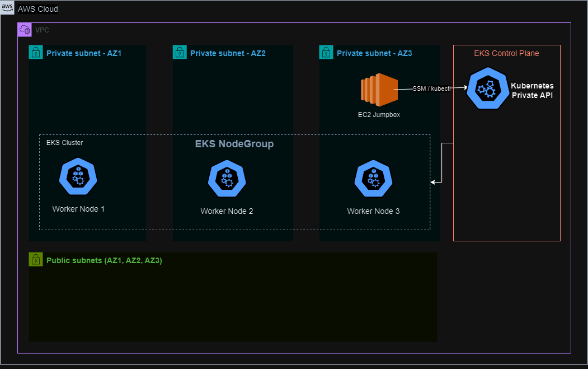The width and height of the screenshot is (588, 369).
Task: Select the Public subnets (AZ1, AZ2, AZ3) label
Action: pos(104,260)
